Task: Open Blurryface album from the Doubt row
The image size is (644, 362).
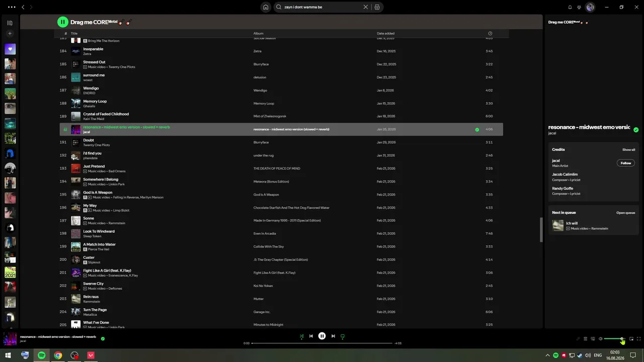Action: click(261, 142)
